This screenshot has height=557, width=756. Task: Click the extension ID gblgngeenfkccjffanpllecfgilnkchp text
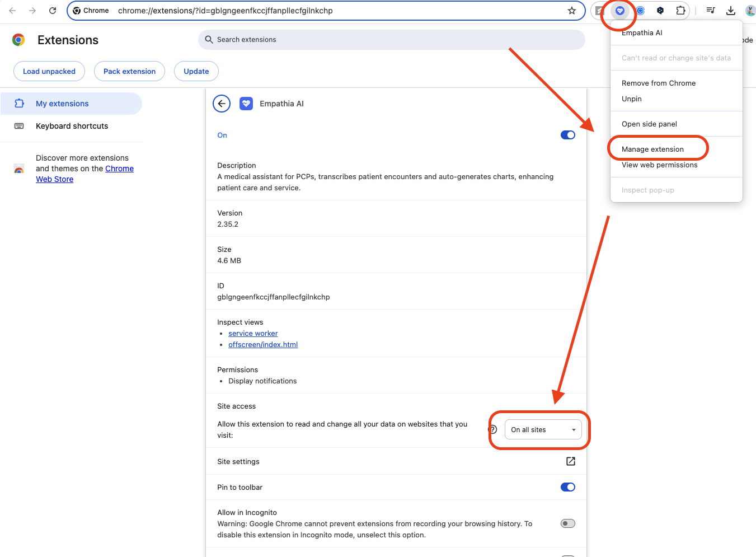click(x=274, y=297)
